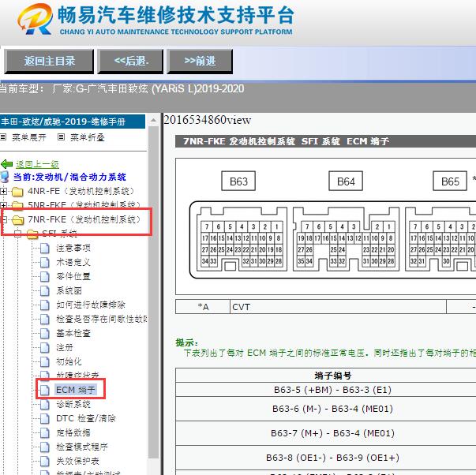Collapse the SFI 系统 folder node

(18, 234)
